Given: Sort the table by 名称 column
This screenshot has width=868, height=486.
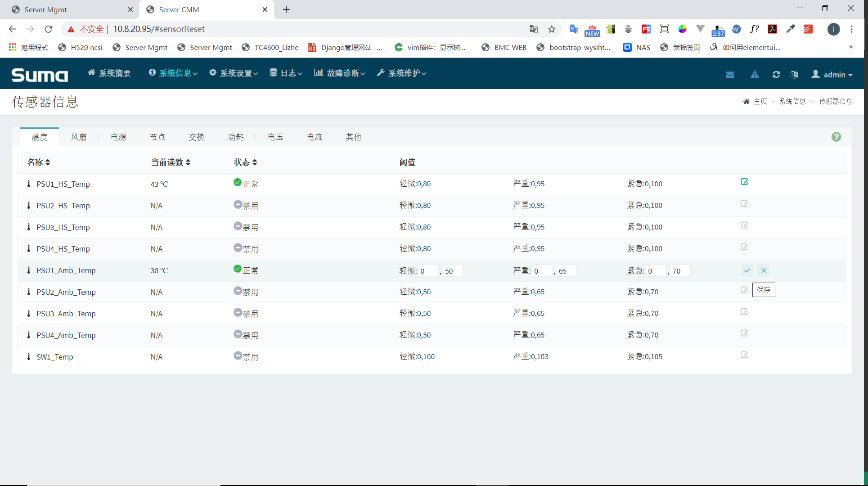Looking at the screenshot, I should click(x=38, y=162).
